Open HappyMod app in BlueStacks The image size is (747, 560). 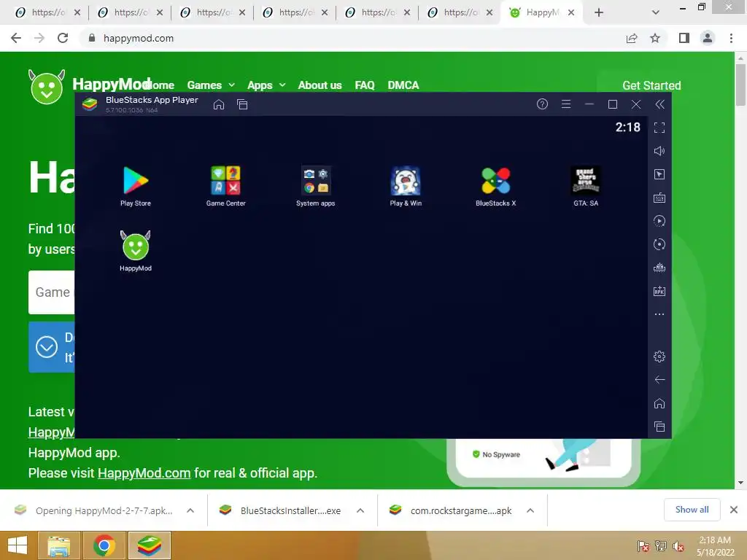136,252
